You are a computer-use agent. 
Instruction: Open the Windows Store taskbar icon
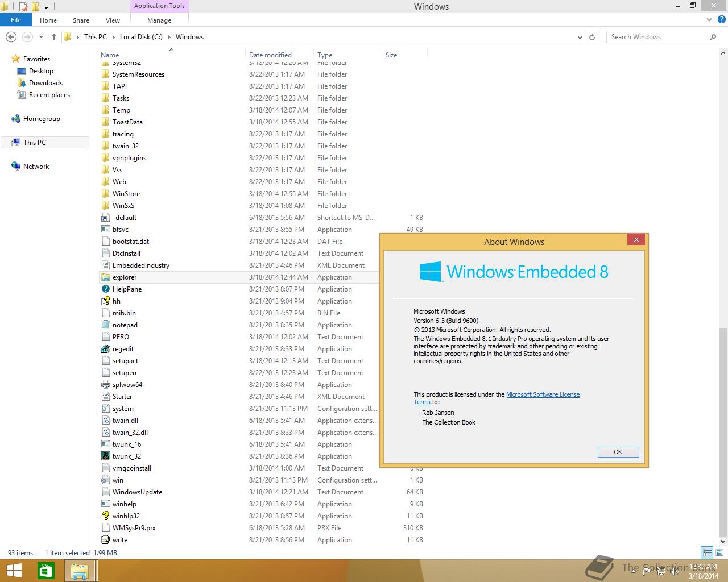point(46,571)
